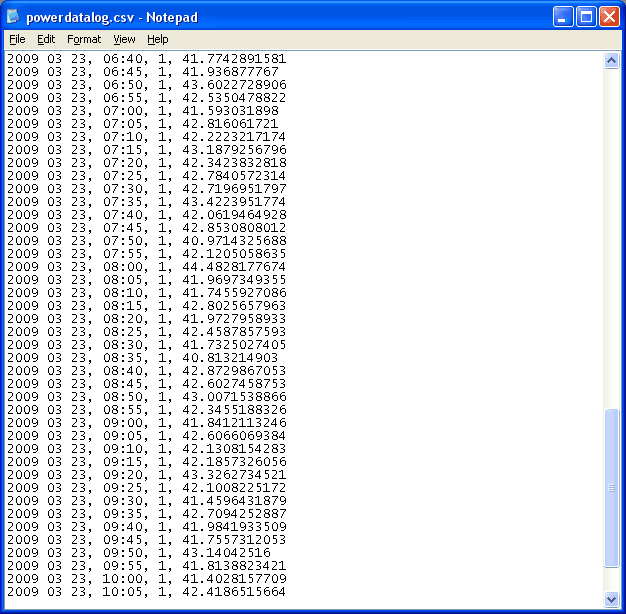
Task: Click the scroll up arrow button
Action: point(612,60)
